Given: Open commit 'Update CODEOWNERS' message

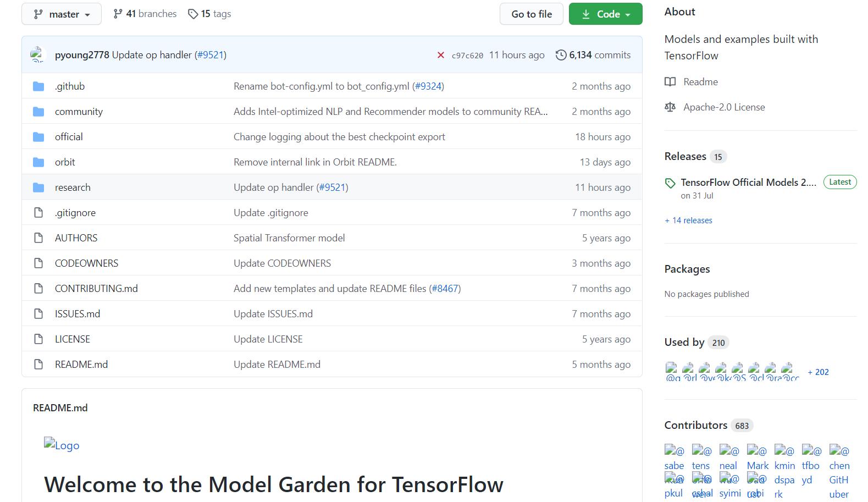Looking at the screenshot, I should (x=282, y=263).
